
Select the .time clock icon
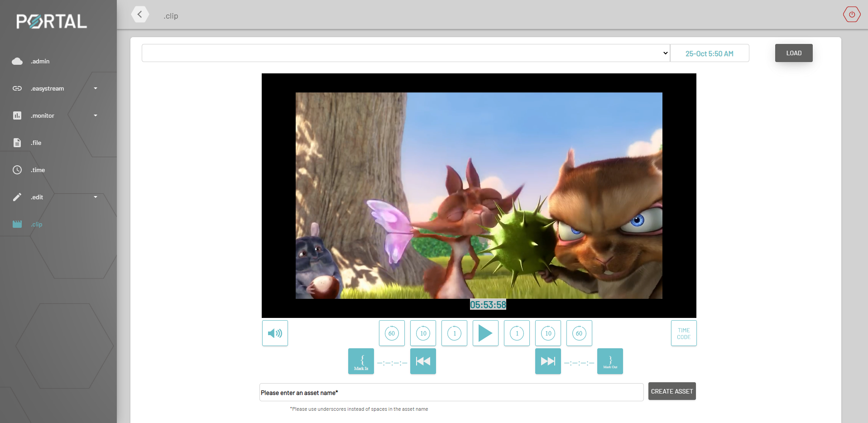pyautogui.click(x=17, y=170)
